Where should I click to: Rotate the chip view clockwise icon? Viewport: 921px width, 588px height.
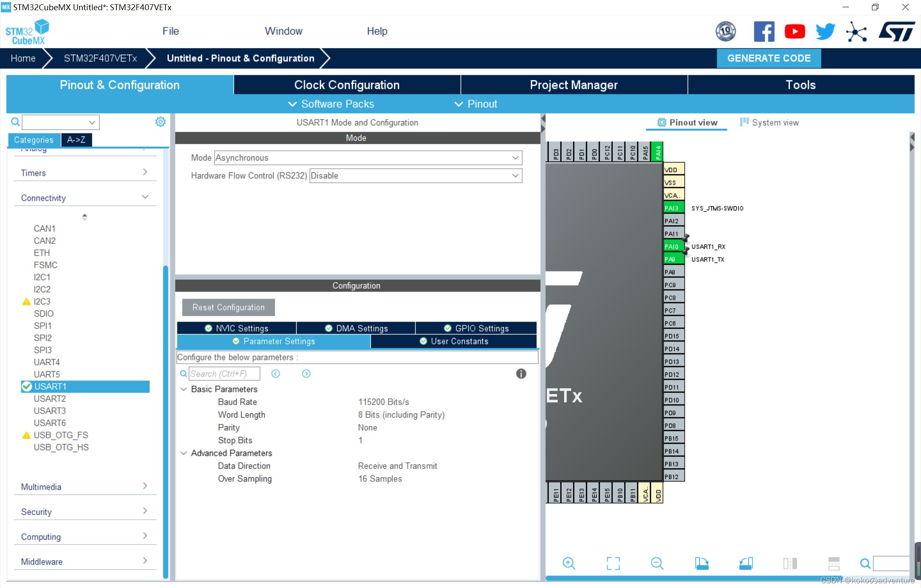pos(701,563)
